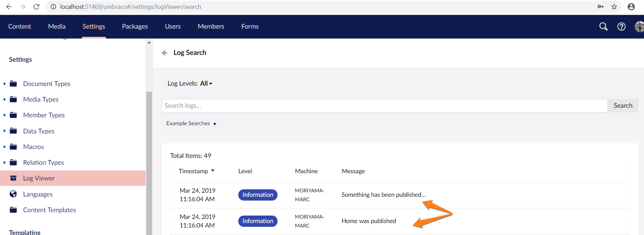Screen dimensions: 644x235
Task: Click the user avatar in header
Action: (x=639, y=27)
